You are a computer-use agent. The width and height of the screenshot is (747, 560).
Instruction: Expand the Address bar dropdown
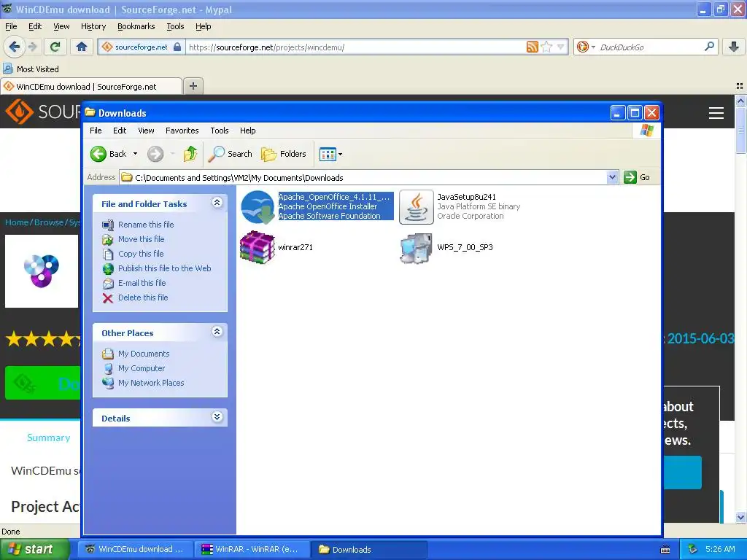coord(613,177)
